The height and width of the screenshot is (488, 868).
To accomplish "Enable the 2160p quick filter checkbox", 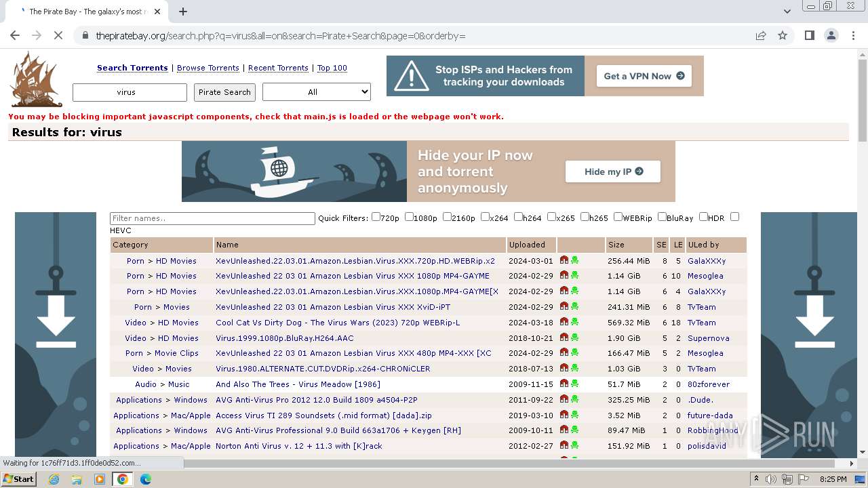I will 447,217.
